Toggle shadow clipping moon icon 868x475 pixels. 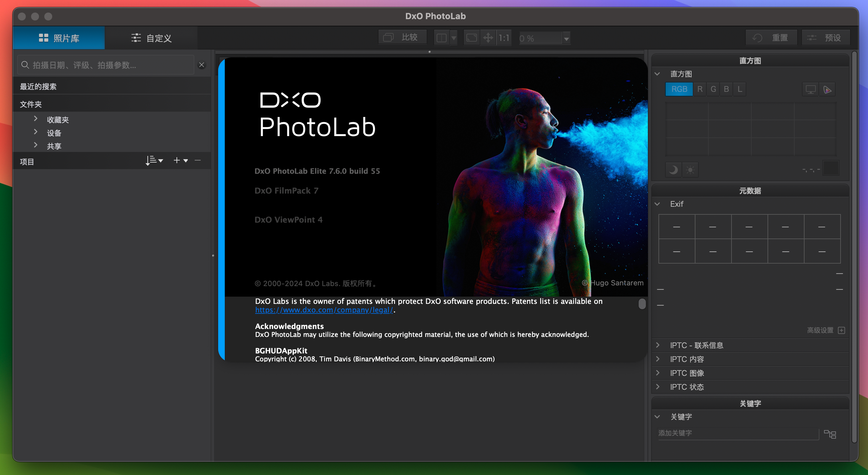tap(673, 170)
